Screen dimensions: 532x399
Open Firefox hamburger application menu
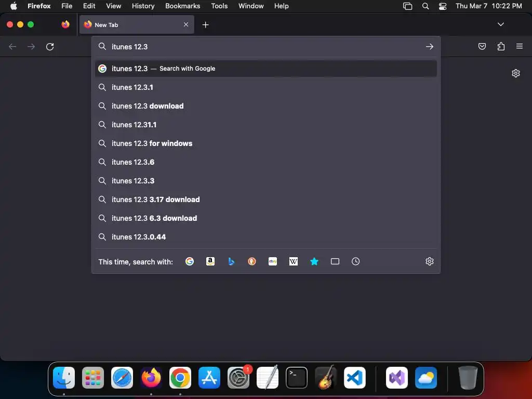pyautogui.click(x=520, y=46)
